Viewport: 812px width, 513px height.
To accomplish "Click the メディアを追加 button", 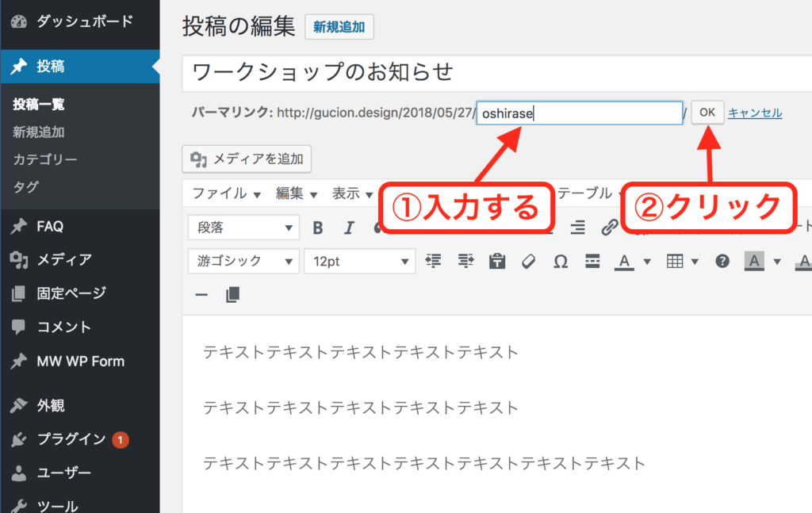I will [247, 159].
